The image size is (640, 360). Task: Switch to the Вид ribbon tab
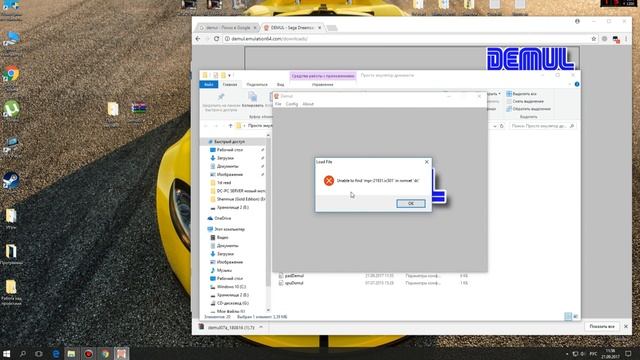pos(280,84)
